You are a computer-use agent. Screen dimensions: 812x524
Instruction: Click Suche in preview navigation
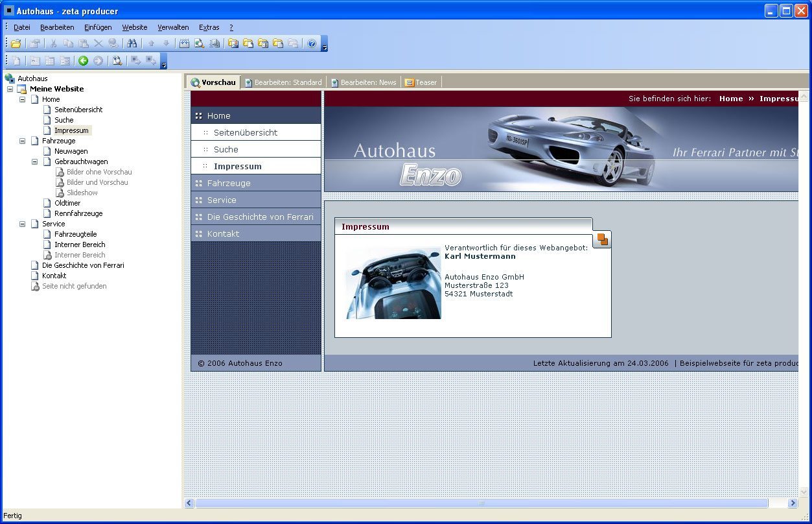256,149
